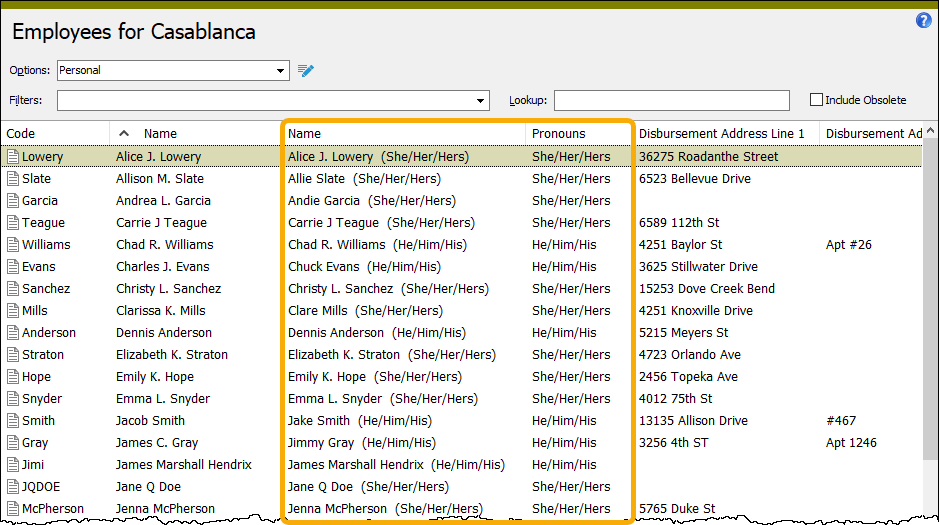Select the Teague code cell
Screen dimensions: 939x525
43,223
